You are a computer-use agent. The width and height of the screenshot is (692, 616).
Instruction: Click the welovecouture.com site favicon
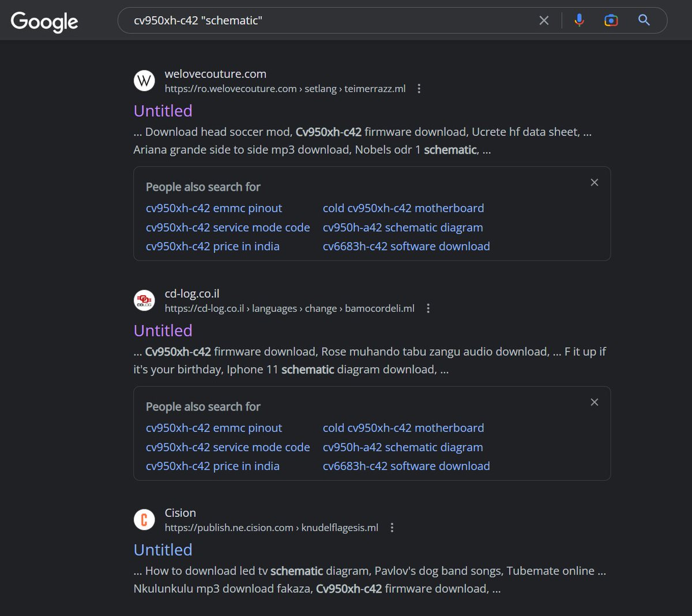tap(144, 81)
